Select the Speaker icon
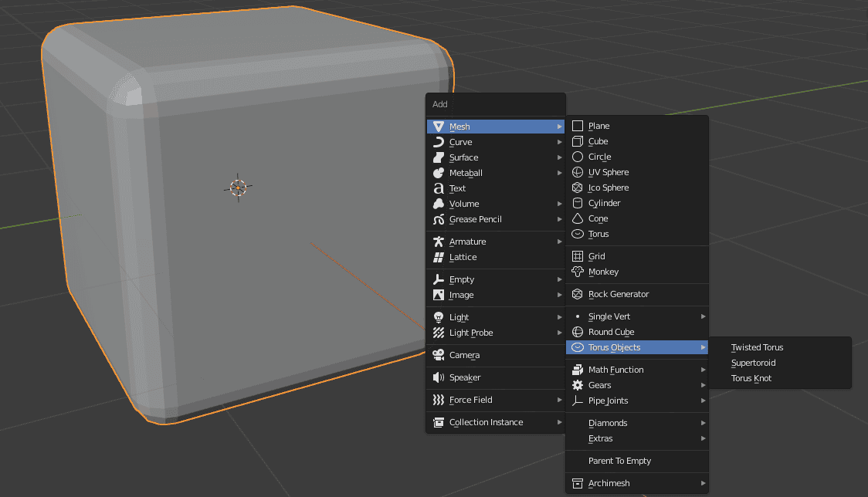The image size is (868, 497). click(440, 377)
